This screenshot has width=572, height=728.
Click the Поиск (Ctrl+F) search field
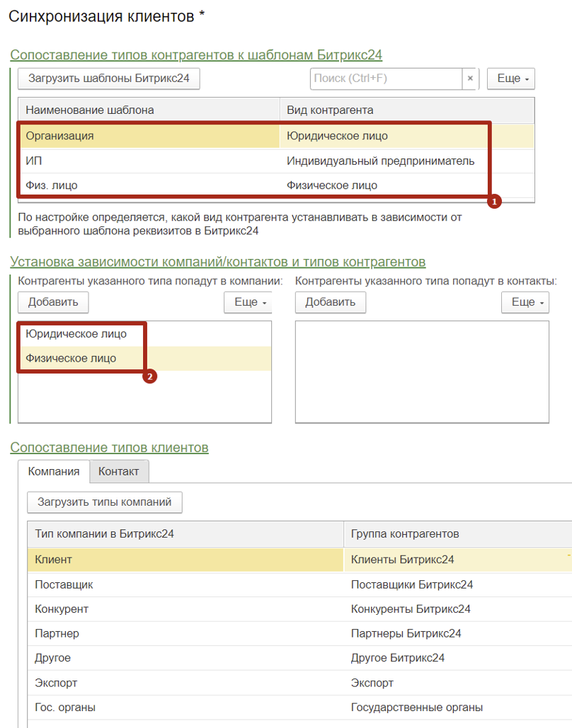point(386,79)
